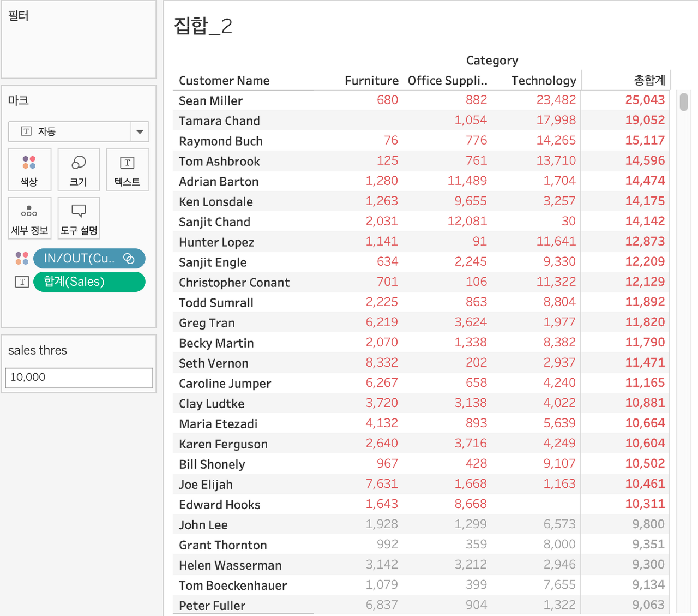Select the Sean Miller row label
Screen dimensions: 698x616
coord(211,101)
